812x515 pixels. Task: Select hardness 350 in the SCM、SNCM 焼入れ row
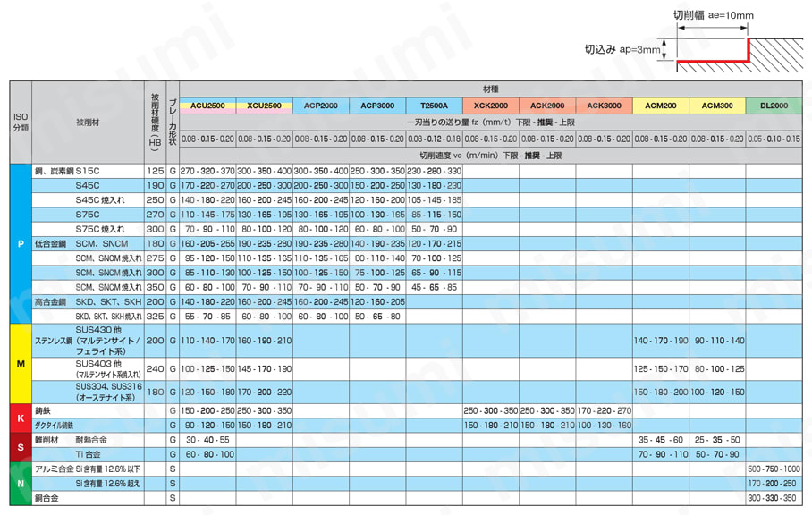coord(155,287)
